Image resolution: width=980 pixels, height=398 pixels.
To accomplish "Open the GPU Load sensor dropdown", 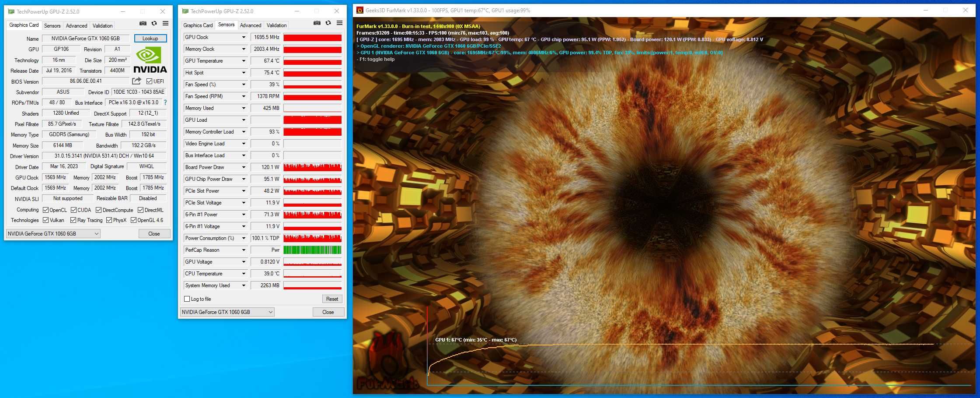I will 244,120.
